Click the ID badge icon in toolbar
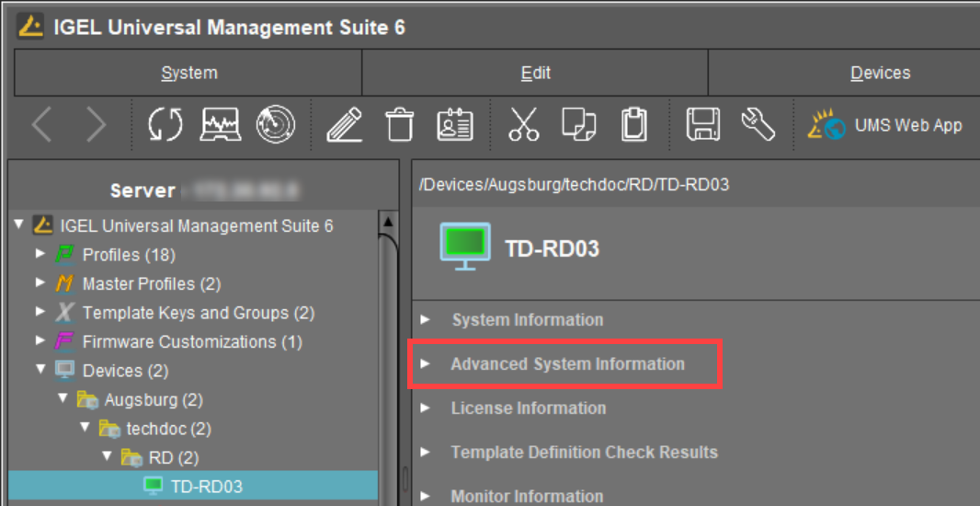Screen dimensions: 980x506 (x=454, y=125)
